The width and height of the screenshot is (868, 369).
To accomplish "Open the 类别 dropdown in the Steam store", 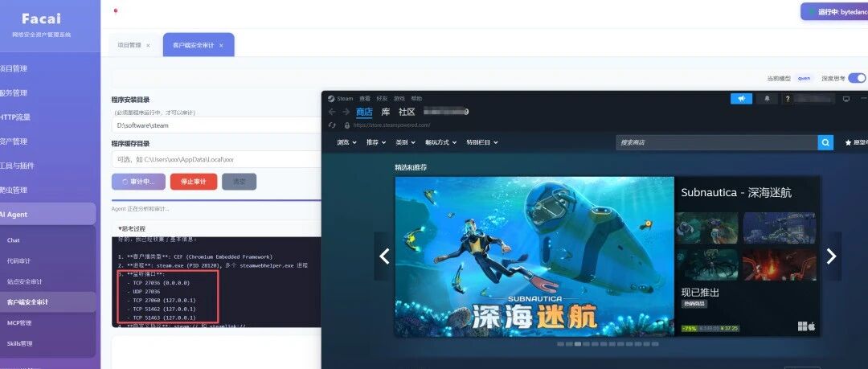I will click(405, 142).
